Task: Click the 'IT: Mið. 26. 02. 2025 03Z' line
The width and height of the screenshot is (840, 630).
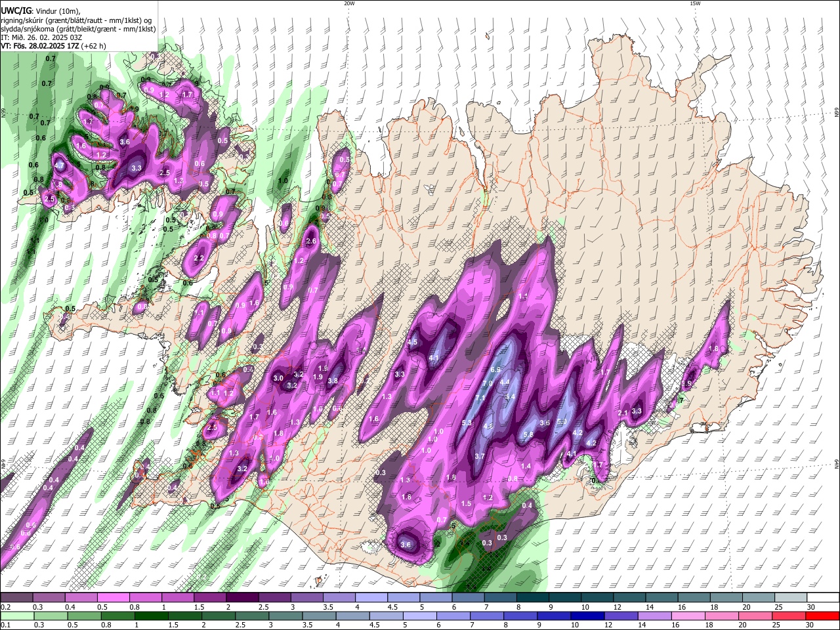Action: tap(41, 37)
